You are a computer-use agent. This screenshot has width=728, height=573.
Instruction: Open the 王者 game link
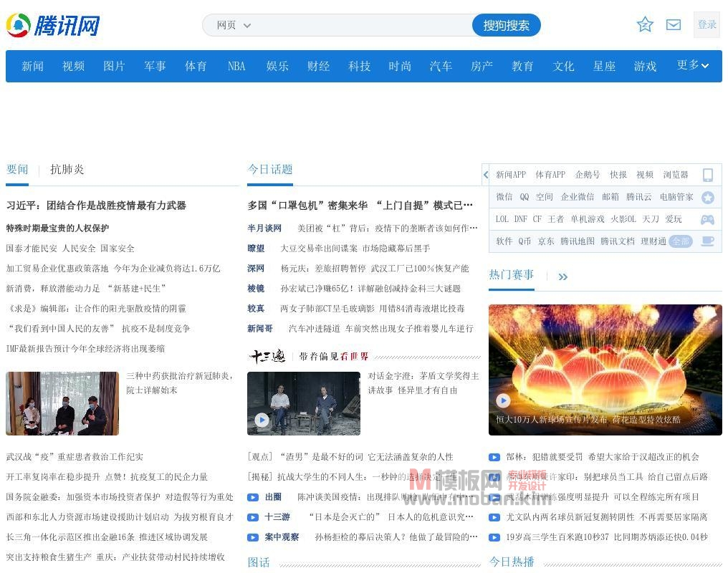point(556,219)
